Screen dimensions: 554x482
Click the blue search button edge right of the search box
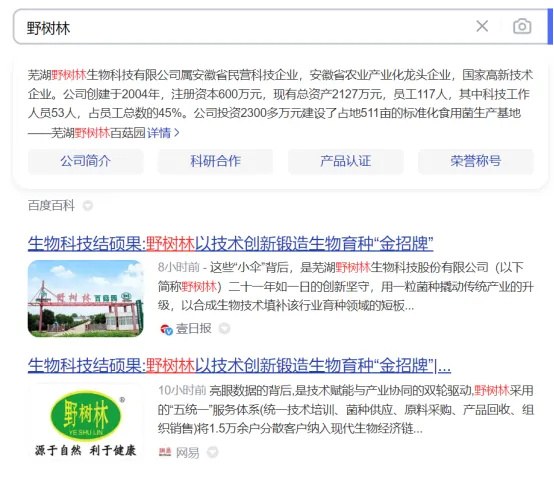click(x=550, y=27)
